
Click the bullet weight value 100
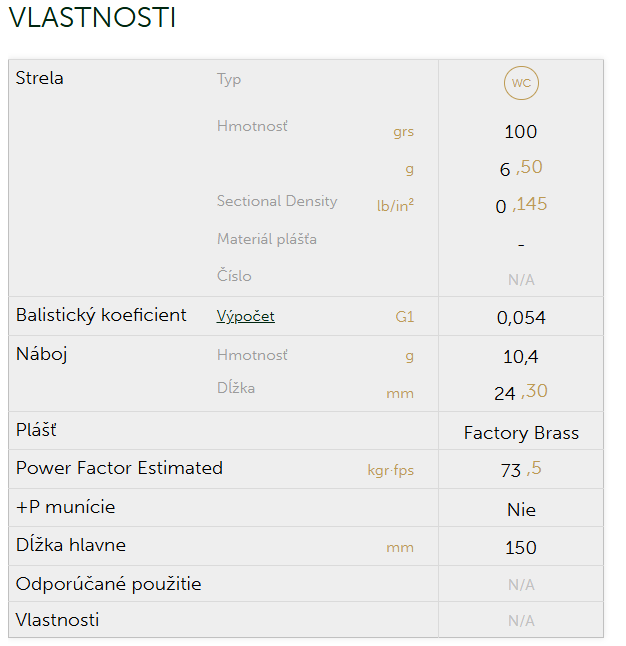[521, 132]
